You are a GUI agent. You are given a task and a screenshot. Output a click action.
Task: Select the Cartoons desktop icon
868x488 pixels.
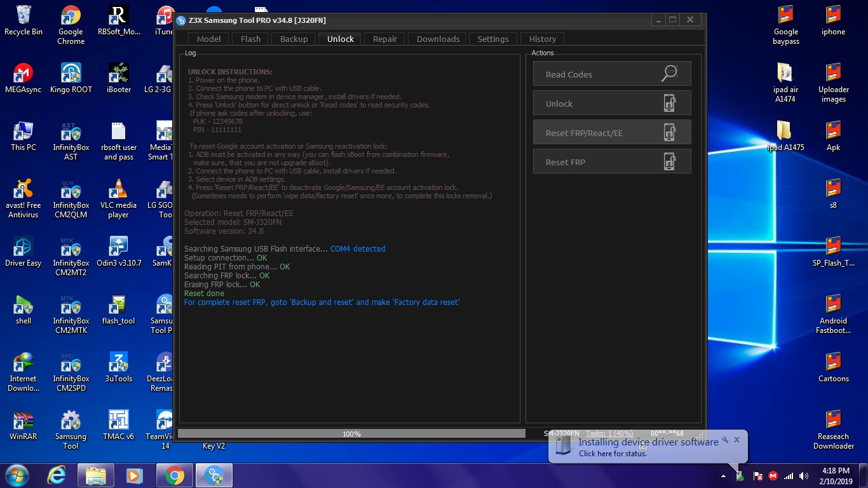click(x=833, y=367)
